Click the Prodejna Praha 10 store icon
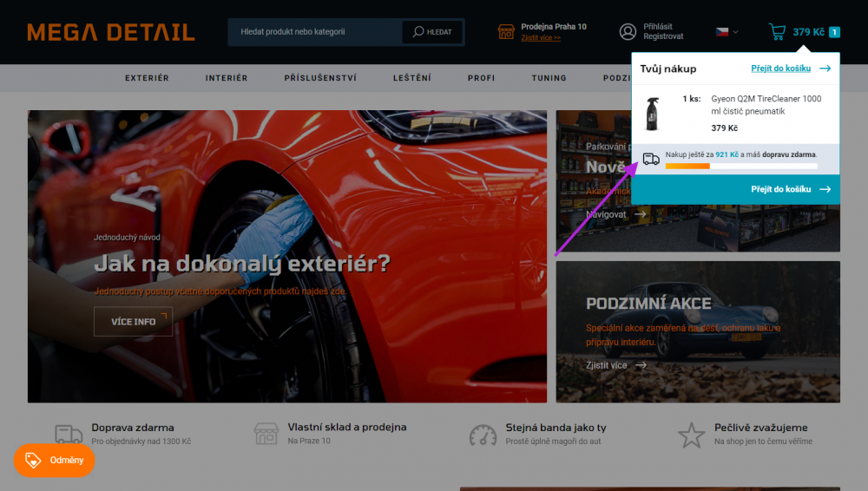The height and width of the screenshot is (491, 868). pos(506,31)
